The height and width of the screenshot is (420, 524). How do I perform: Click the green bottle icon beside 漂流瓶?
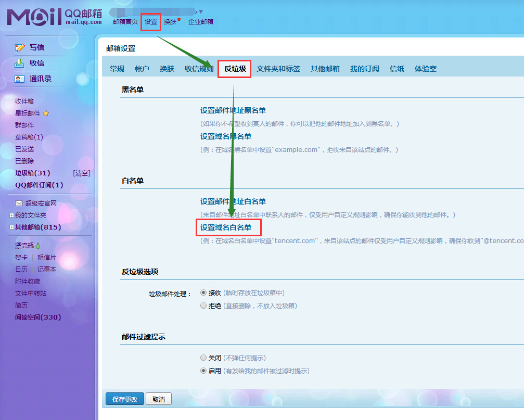(x=38, y=246)
